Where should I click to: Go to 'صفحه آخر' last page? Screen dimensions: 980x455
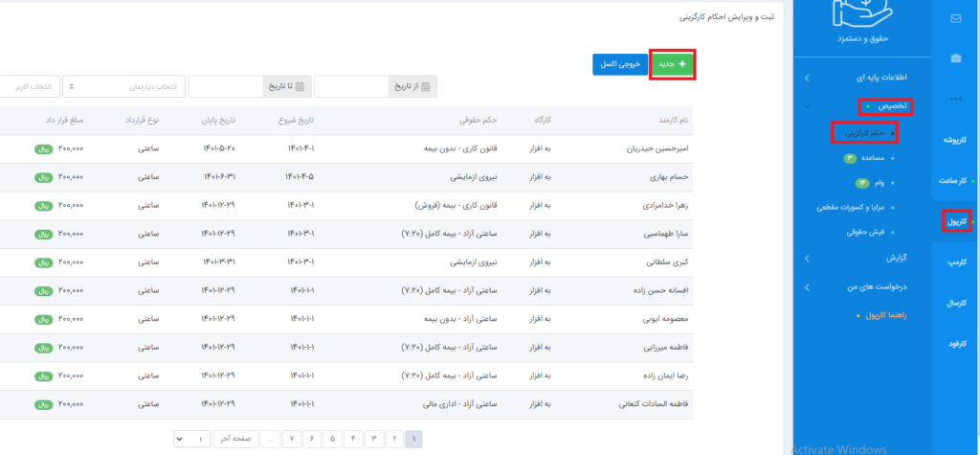pyautogui.click(x=234, y=439)
